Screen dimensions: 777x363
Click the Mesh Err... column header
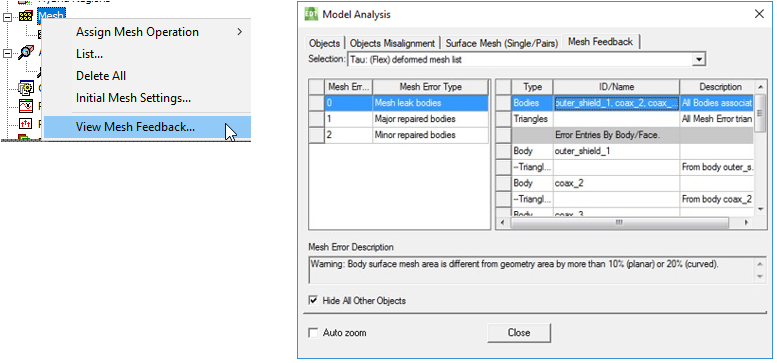348,87
